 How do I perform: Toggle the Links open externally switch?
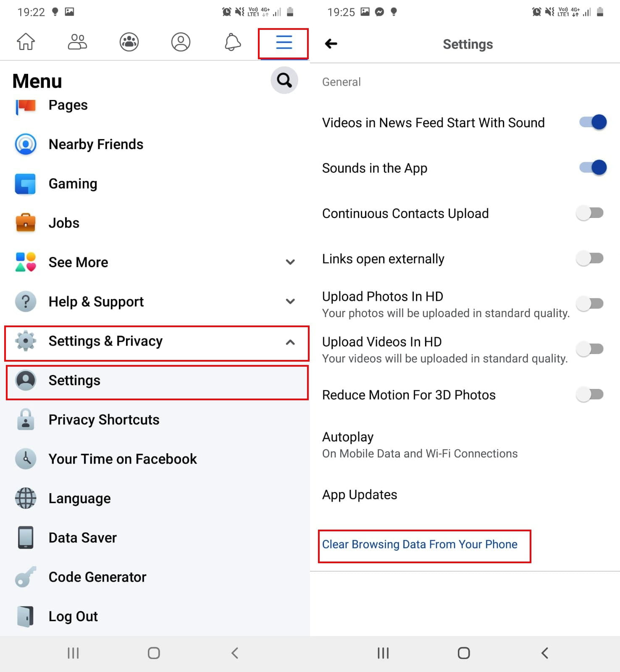coord(590,258)
